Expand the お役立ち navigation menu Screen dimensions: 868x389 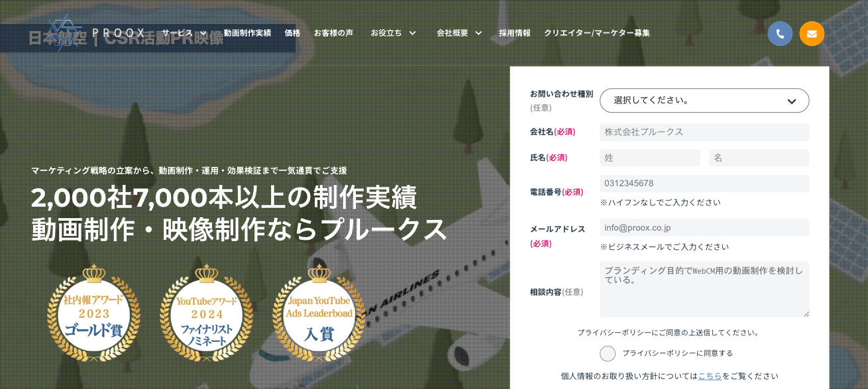394,33
